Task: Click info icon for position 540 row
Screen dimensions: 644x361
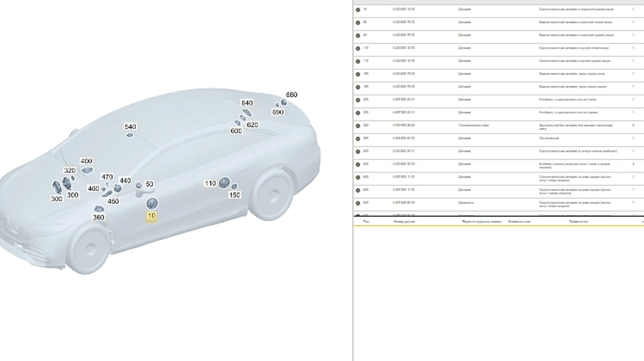Action: pos(358,164)
